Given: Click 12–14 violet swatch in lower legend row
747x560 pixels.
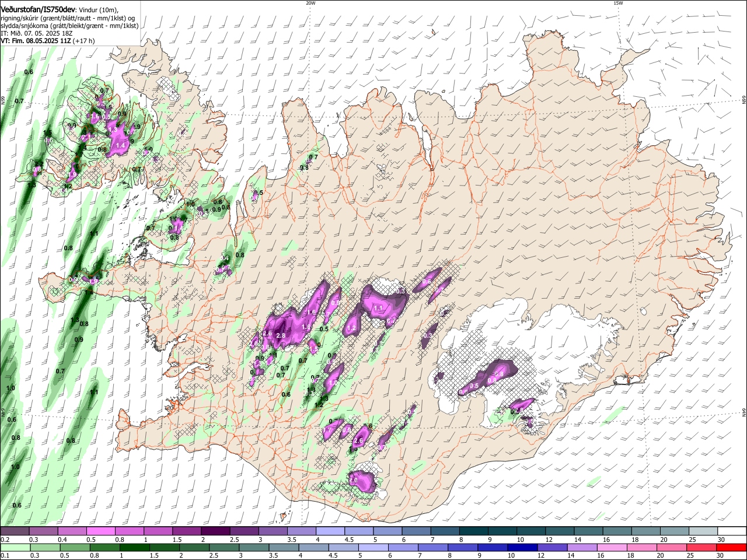Looking at the screenshot, I should pos(552,547).
